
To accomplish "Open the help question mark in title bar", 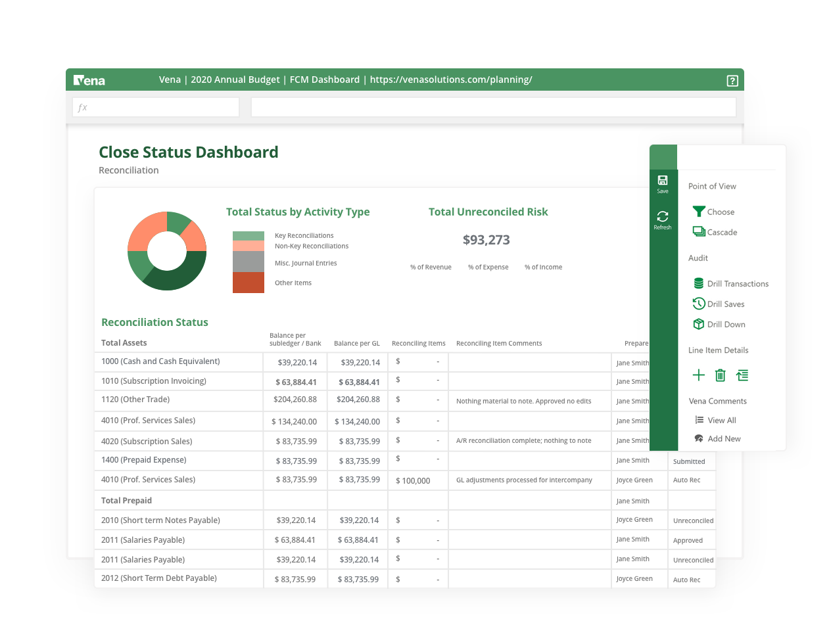I will [732, 80].
